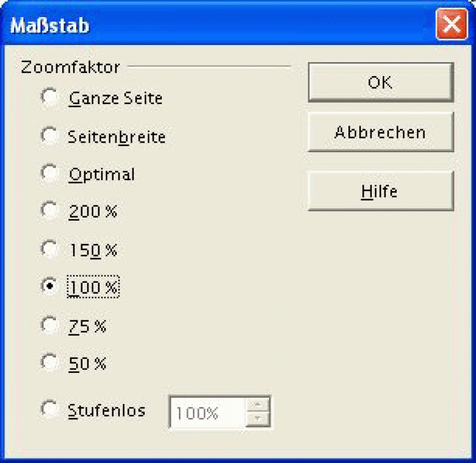Select the Optimal zoom radio button
Viewport: 476px width, 463px height.
[x=49, y=173]
